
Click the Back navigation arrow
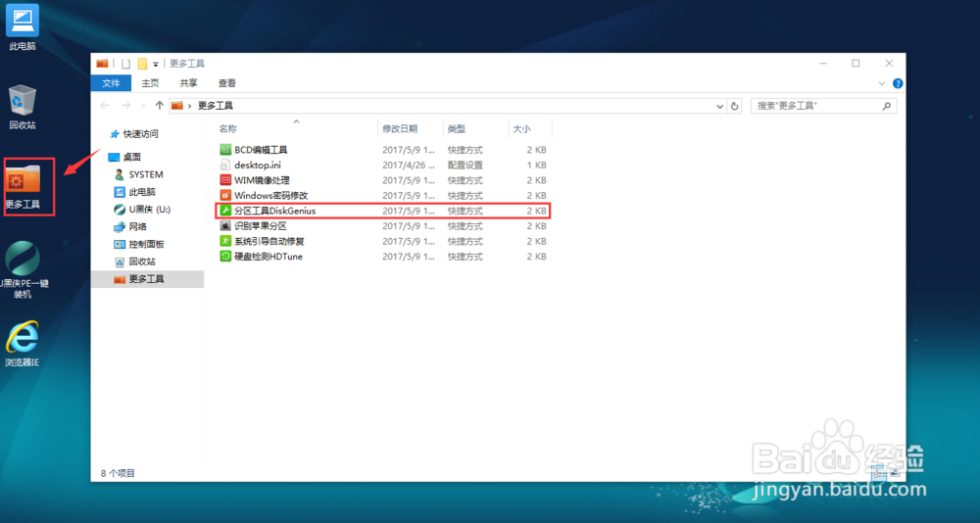105,106
